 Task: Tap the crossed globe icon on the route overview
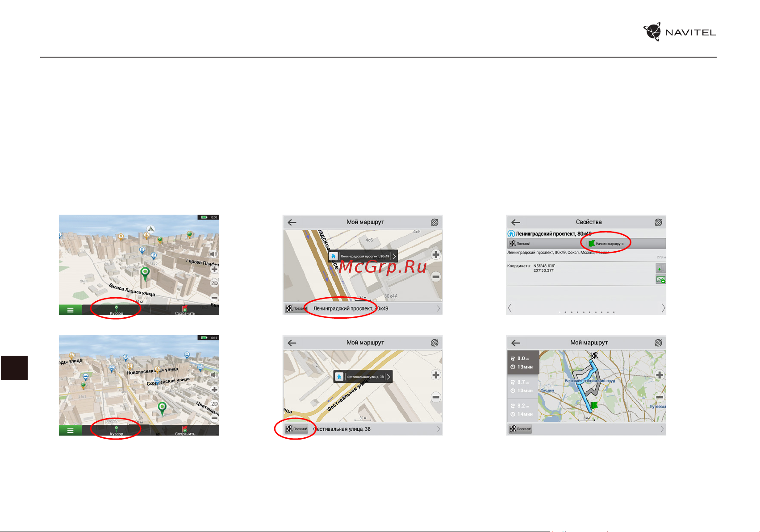point(658,343)
